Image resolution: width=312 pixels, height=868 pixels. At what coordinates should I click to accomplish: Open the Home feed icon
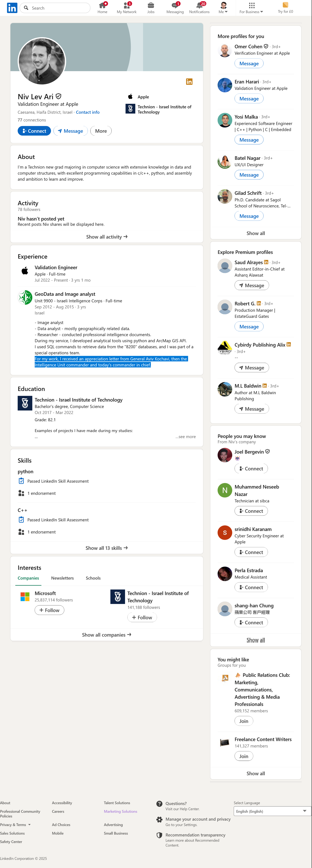pyautogui.click(x=102, y=5)
